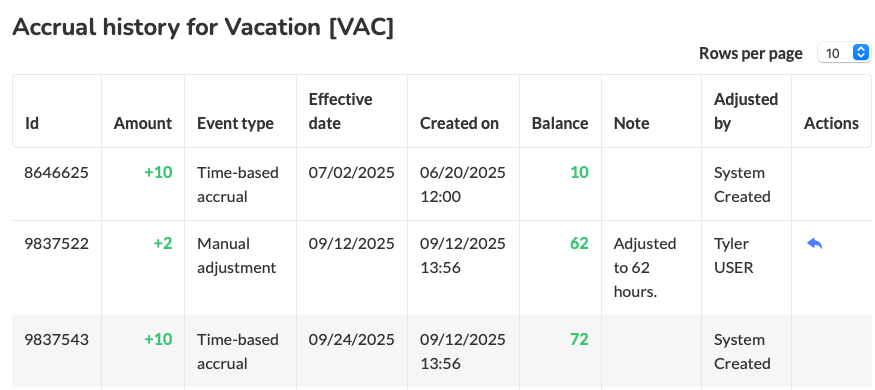Click the Note column header

[632, 123]
